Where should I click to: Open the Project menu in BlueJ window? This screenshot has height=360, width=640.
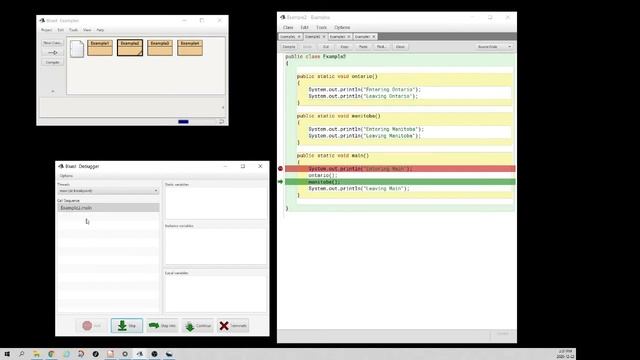pyautogui.click(x=47, y=30)
